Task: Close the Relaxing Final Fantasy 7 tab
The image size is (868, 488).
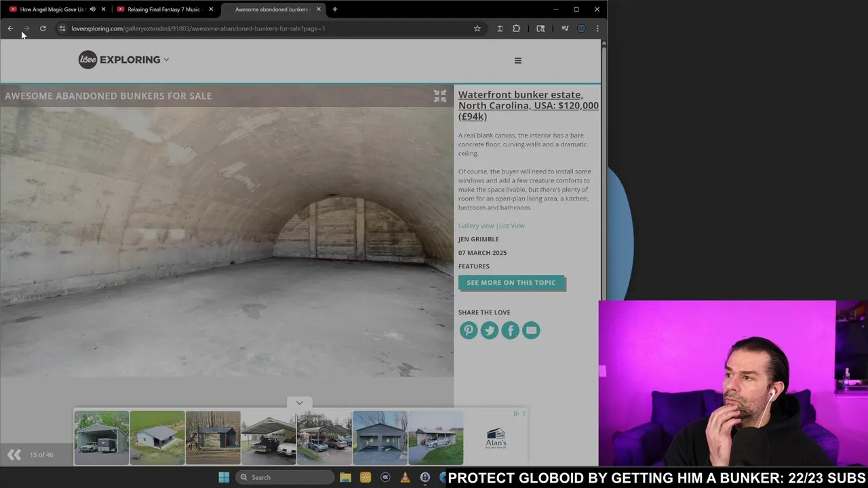Action: [x=211, y=9]
